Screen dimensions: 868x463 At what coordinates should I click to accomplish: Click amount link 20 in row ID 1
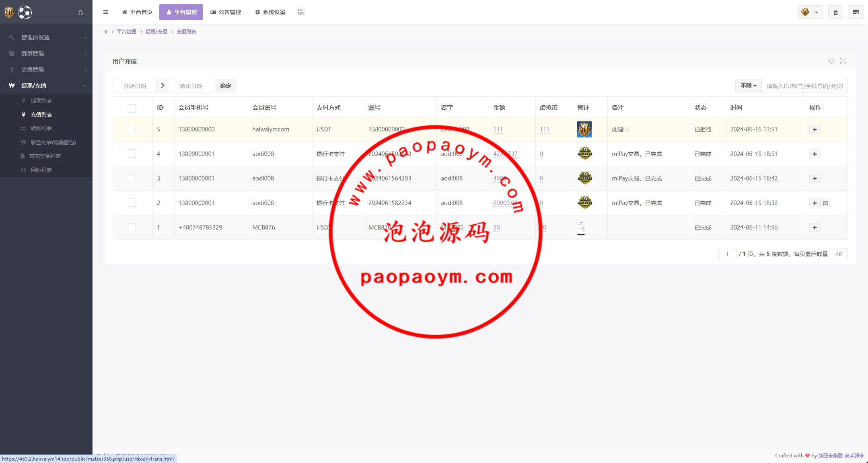(x=496, y=227)
